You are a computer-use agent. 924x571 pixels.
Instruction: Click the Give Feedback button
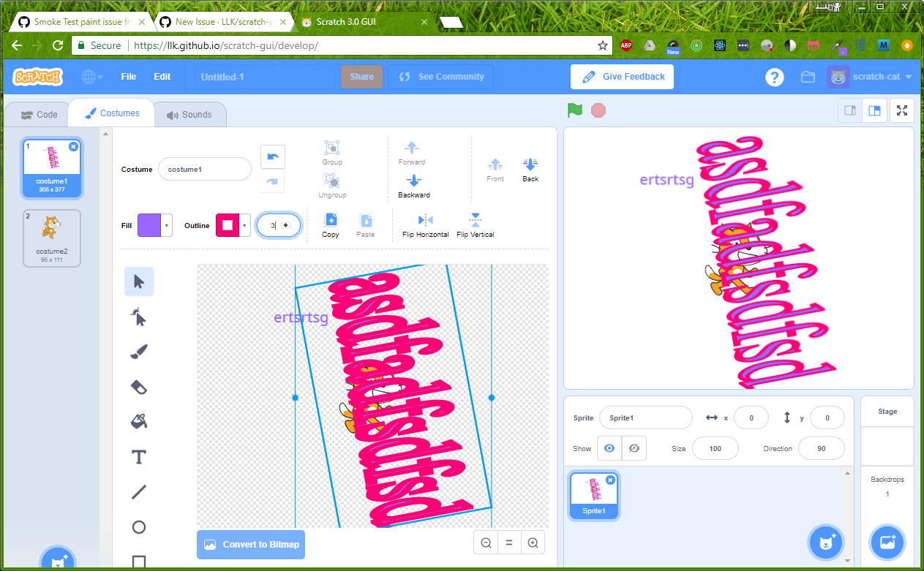coord(621,77)
